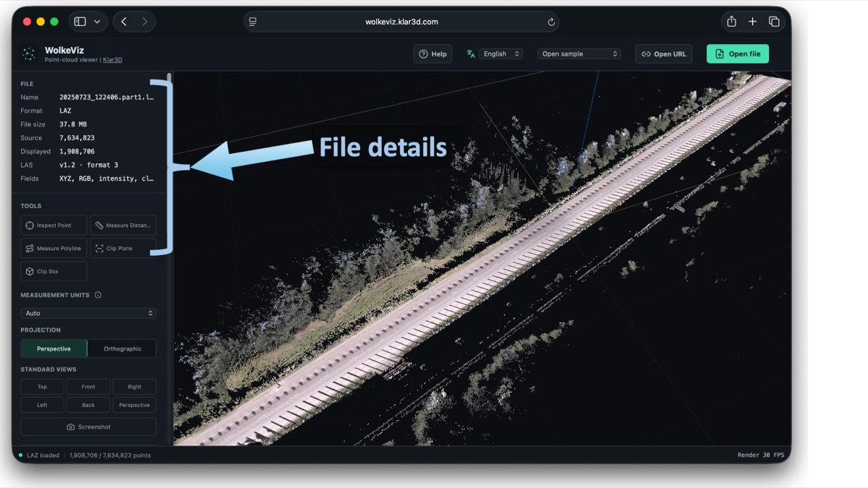Image resolution: width=868 pixels, height=488 pixels.
Task: Click the status bar points count
Action: click(110, 455)
